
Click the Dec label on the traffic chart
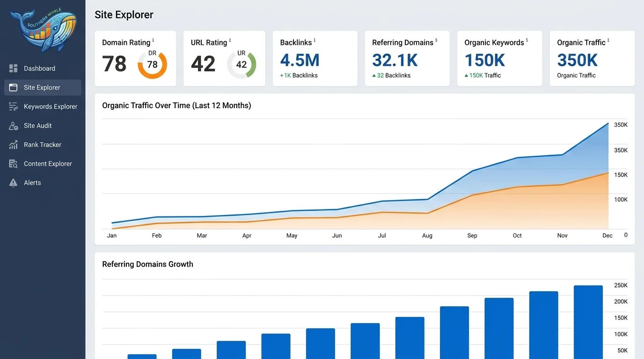pyautogui.click(x=607, y=236)
